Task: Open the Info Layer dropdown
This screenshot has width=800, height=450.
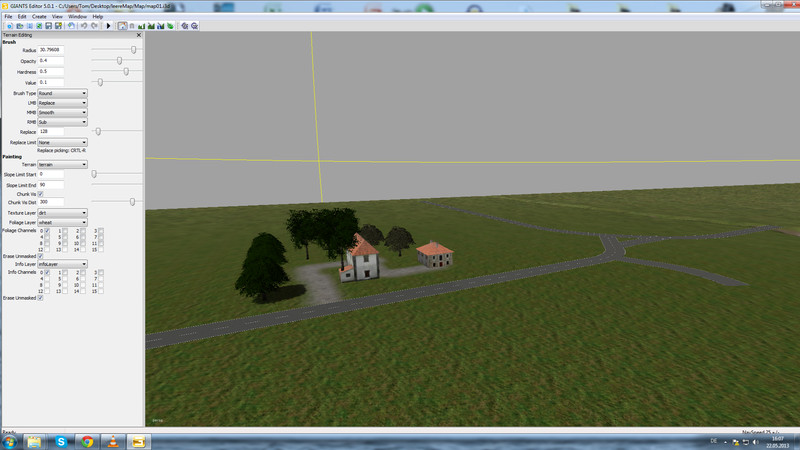Action: (62, 264)
